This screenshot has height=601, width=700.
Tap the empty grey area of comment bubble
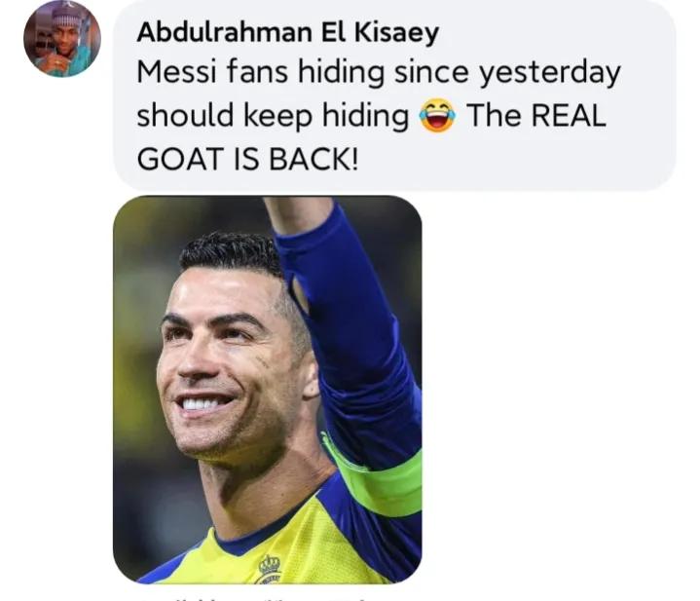tap(535, 159)
